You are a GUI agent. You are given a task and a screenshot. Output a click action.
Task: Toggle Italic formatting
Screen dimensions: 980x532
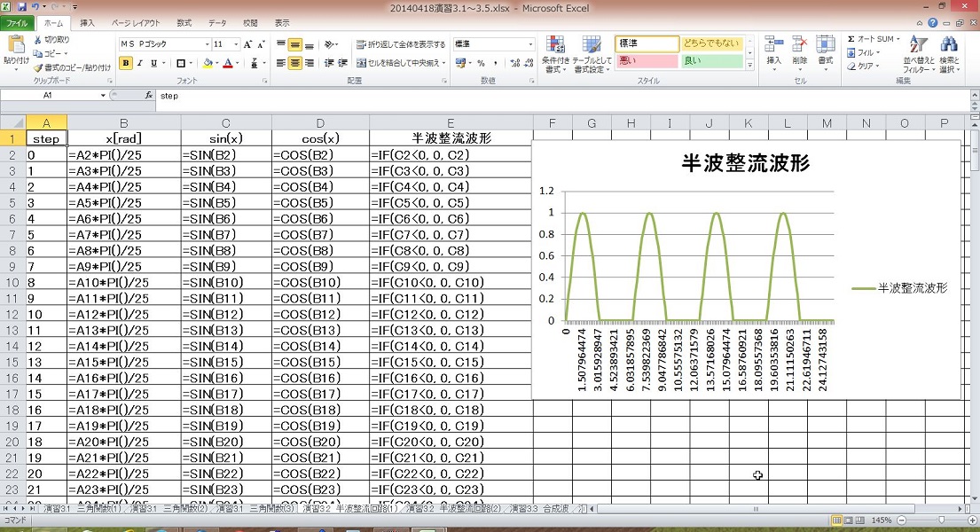pos(140,63)
